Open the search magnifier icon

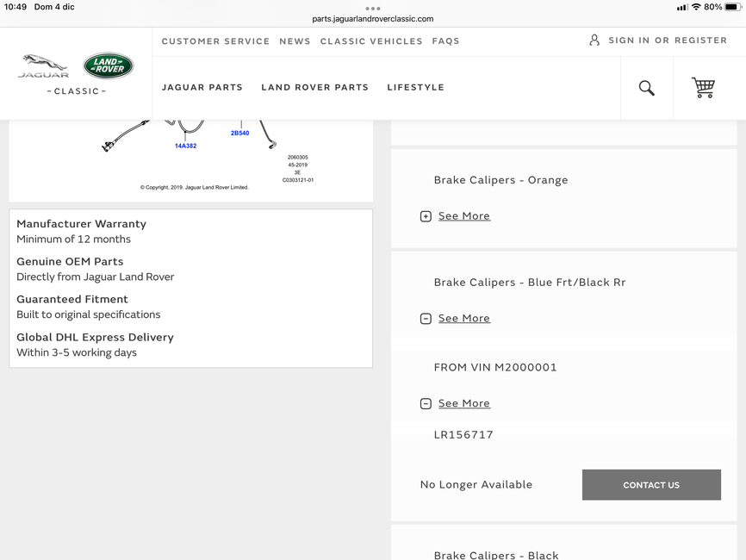647,88
